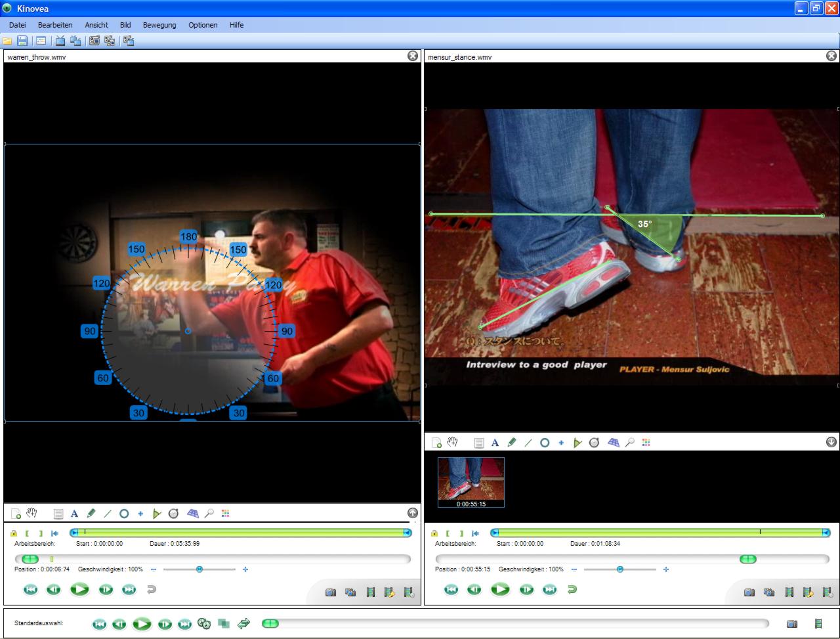840x639 pixels.
Task: Click the common synchronization position slider handle
Action: (x=270, y=623)
